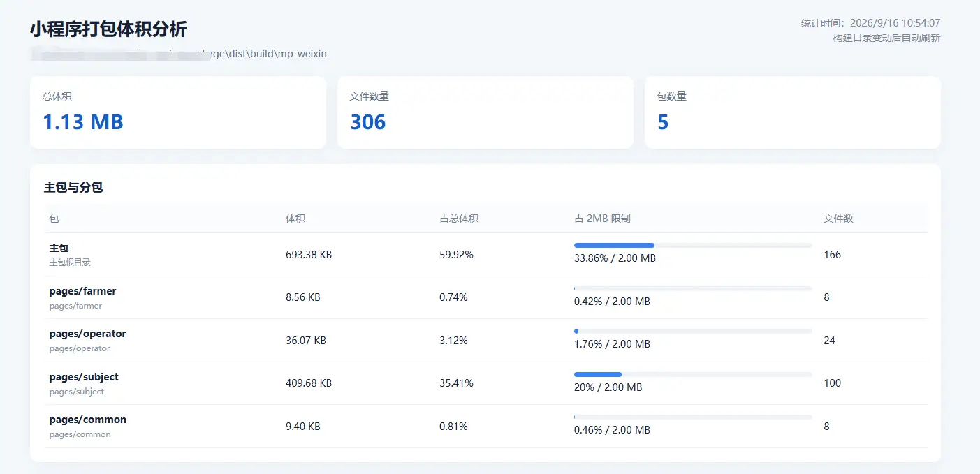Click the 33.86% / 2.00 MB label

tap(615, 258)
